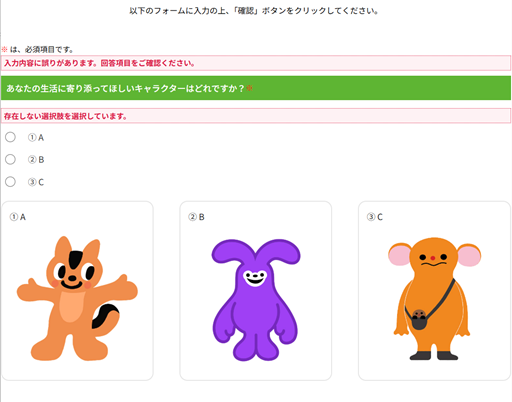The image size is (512, 402).
Task: Click the pouch on monkey character
Action: [419, 319]
